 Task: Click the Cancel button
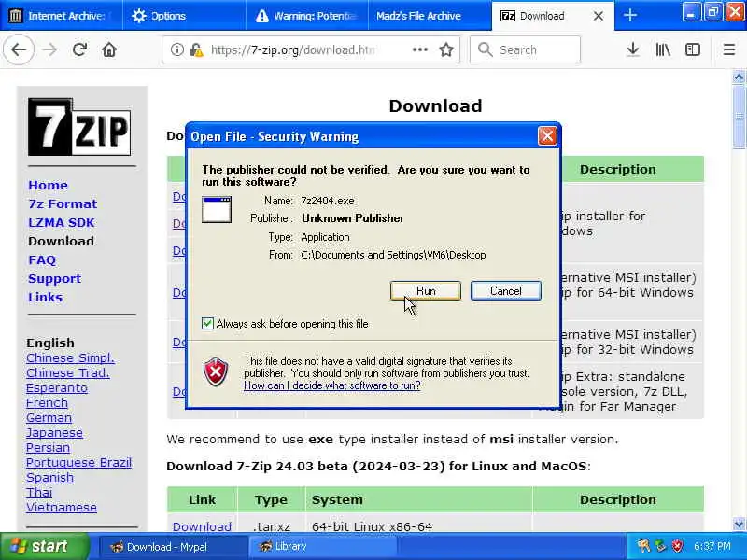(x=506, y=291)
